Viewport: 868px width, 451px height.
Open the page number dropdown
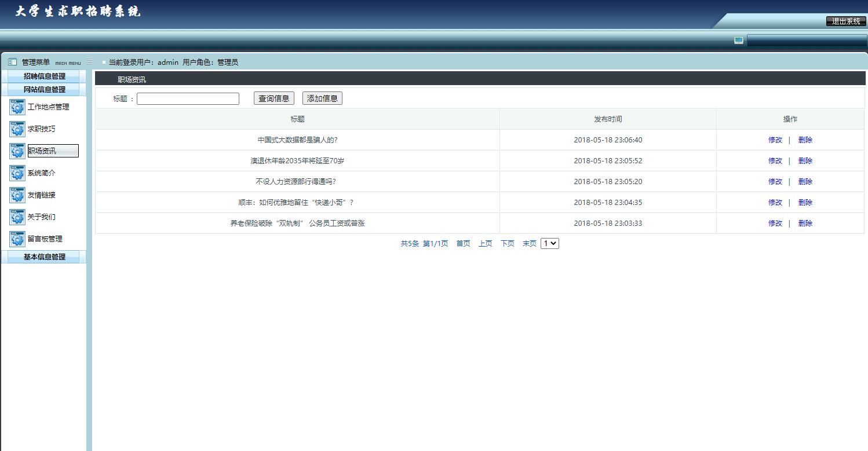pyautogui.click(x=549, y=243)
